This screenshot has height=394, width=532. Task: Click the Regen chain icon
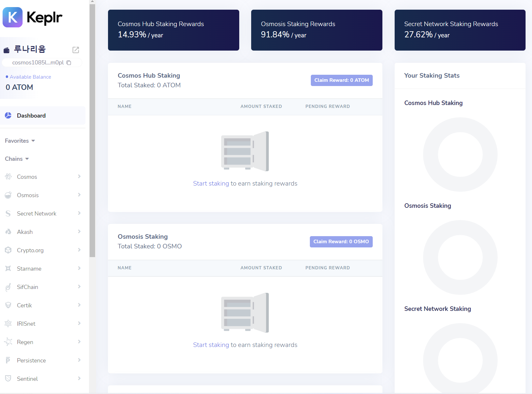click(8, 342)
